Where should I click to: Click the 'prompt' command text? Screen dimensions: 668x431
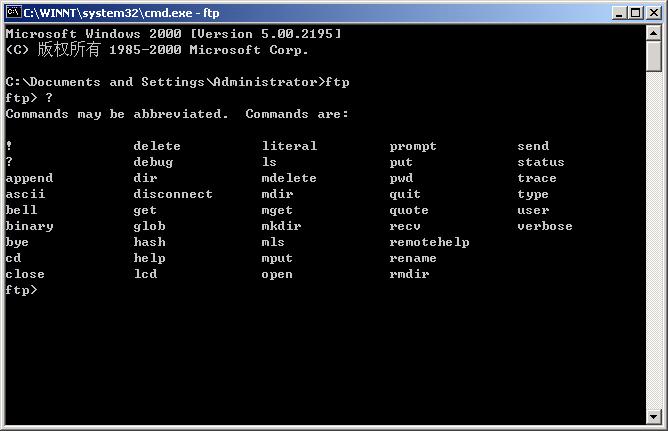pyautogui.click(x=413, y=147)
